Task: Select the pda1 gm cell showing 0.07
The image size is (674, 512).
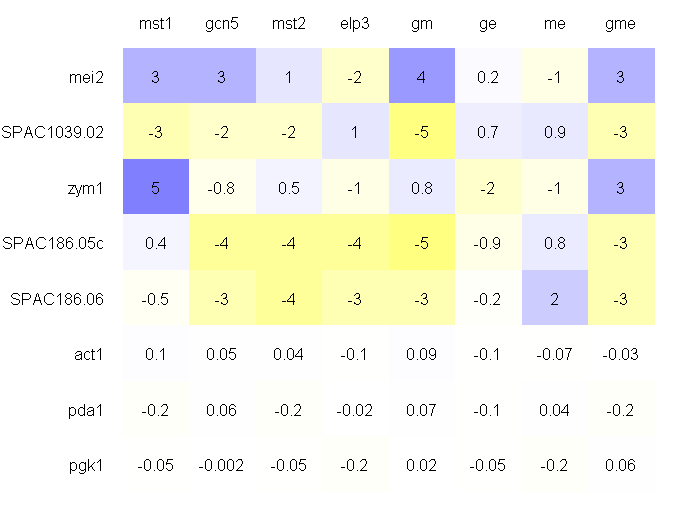Action: tap(421, 408)
